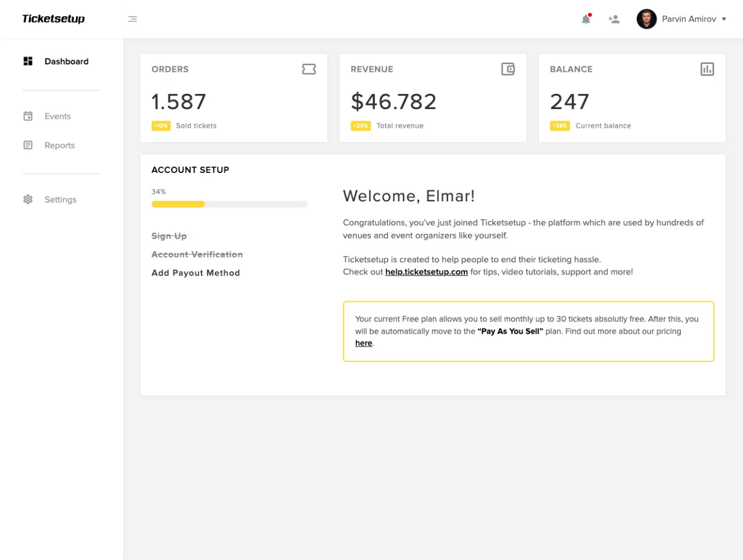This screenshot has height=560, width=743.
Task: Open the notifications bell
Action: click(586, 19)
